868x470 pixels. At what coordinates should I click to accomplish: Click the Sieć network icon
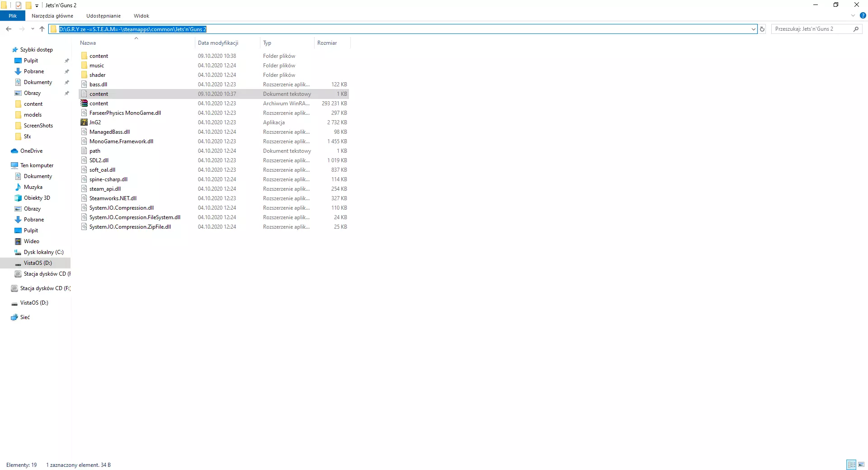point(14,317)
